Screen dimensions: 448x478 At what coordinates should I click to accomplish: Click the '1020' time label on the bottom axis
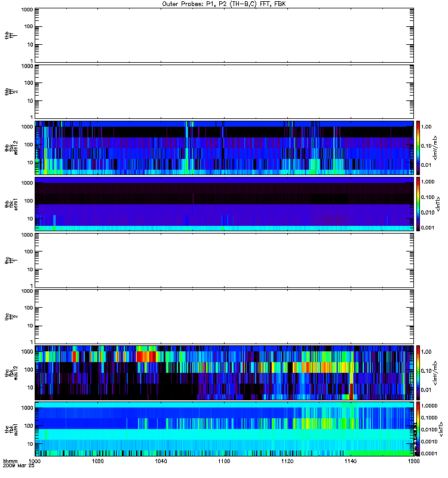[x=97, y=461]
